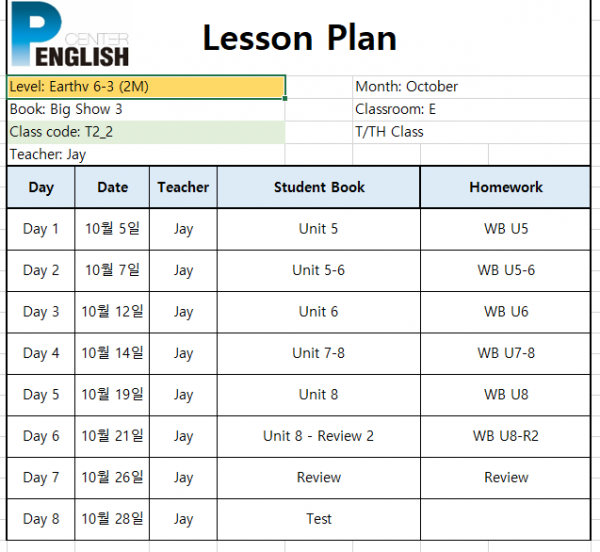Select the Day 1 cell
This screenshot has width=600, height=552.
(41, 229)
